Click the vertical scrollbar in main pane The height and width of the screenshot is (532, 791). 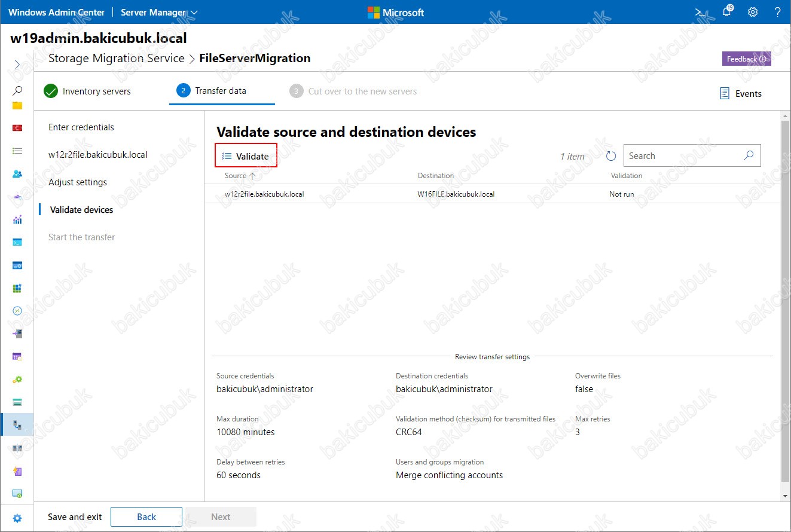click(785, 301)
